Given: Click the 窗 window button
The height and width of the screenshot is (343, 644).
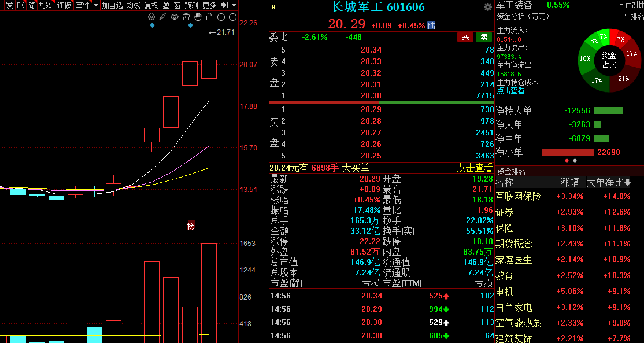Looking at the screenshot, I should click(x=177, y=5).
